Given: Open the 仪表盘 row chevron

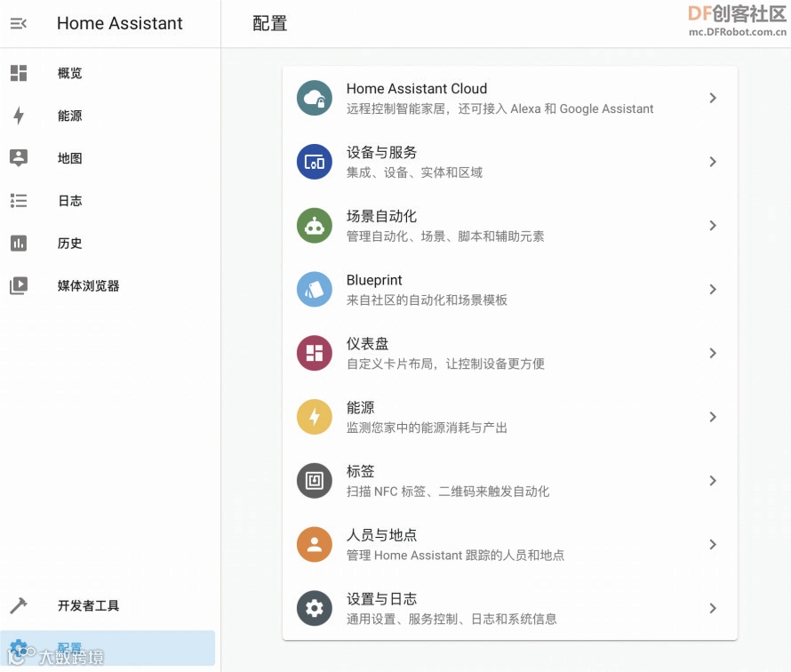Looking at the screenshot, I should point(712,353).
